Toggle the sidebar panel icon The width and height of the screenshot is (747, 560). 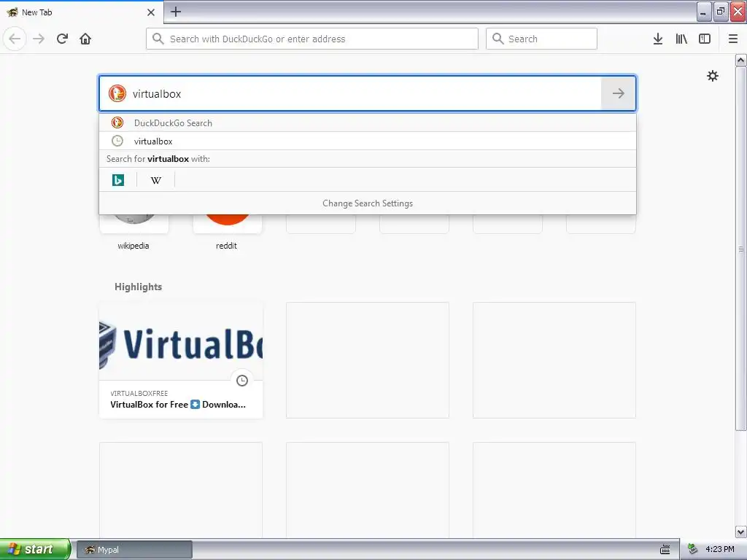pos(705,39)
